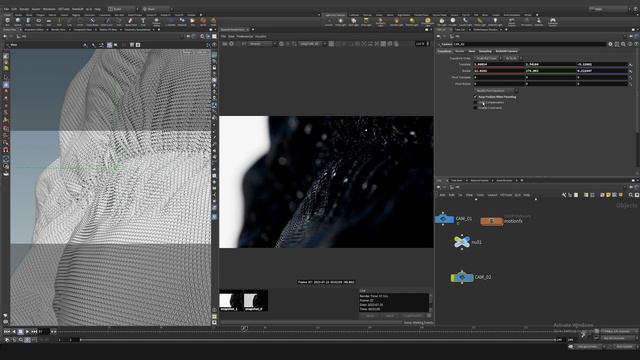The image size is (640, 360).
Task: Add a Point Light from shelf
Action: tap(341, 22)
